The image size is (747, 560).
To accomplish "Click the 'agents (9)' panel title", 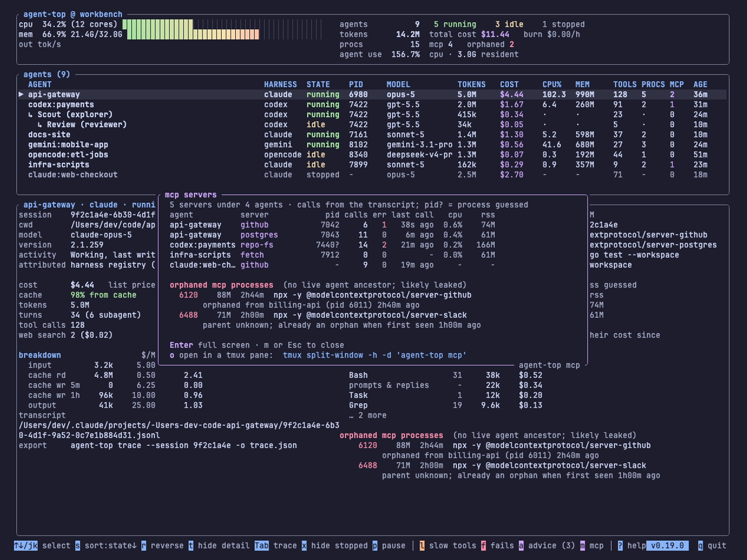I will tap(47, 74).
